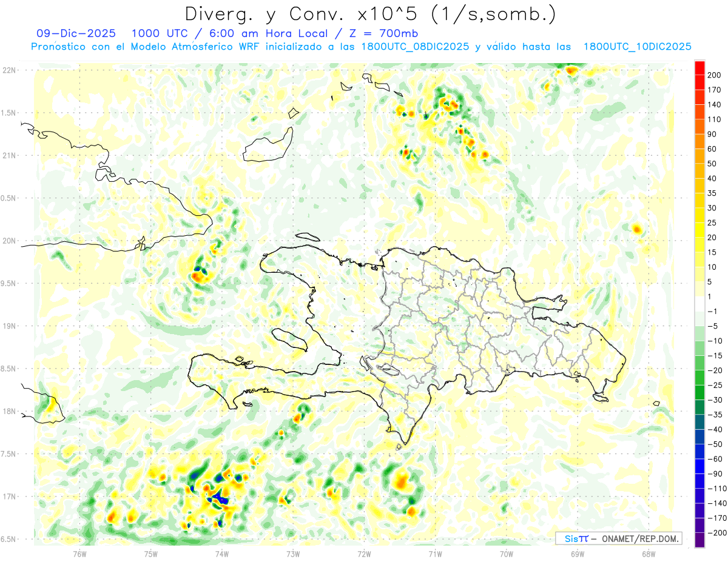Click the "17N" latitude label
The width and height of the screenshot is (728, 562).
pos(10,497)
